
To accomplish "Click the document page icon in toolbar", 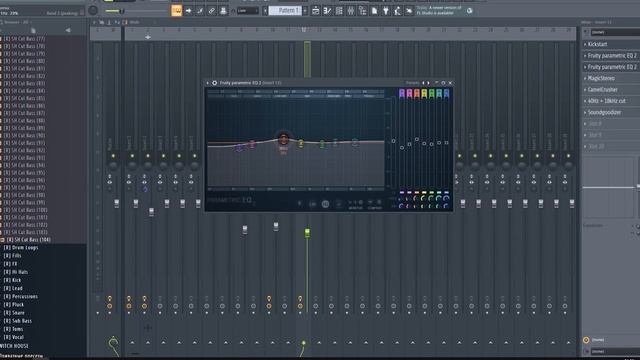I will [x=374, y=11].
